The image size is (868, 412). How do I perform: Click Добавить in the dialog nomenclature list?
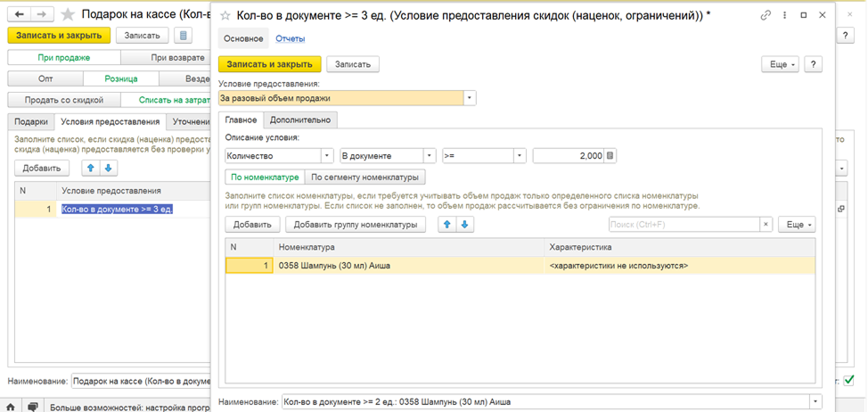coord(252,225)
